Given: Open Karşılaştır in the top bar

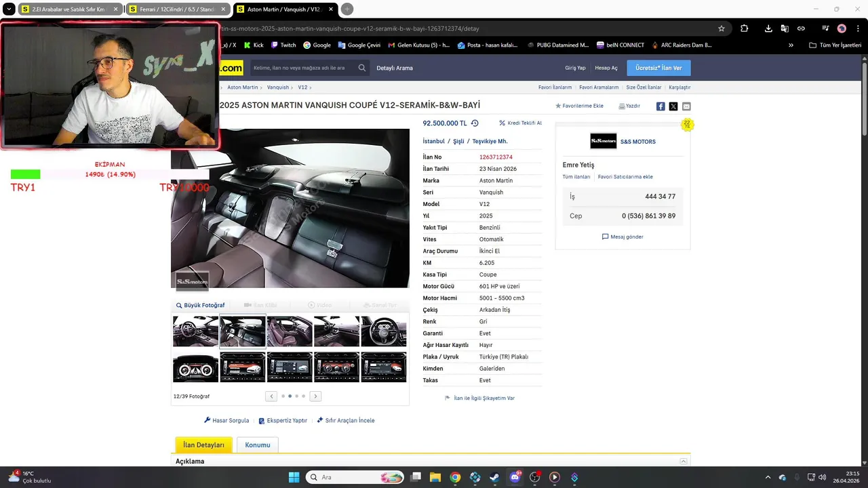Looking at the screenshot, I should (679, 87).
